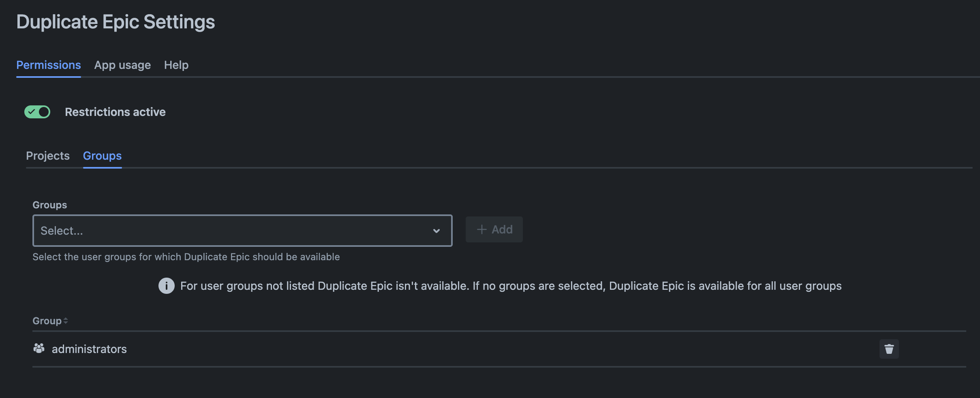
Task: Click the Groups field label
Action: point(49,205)
